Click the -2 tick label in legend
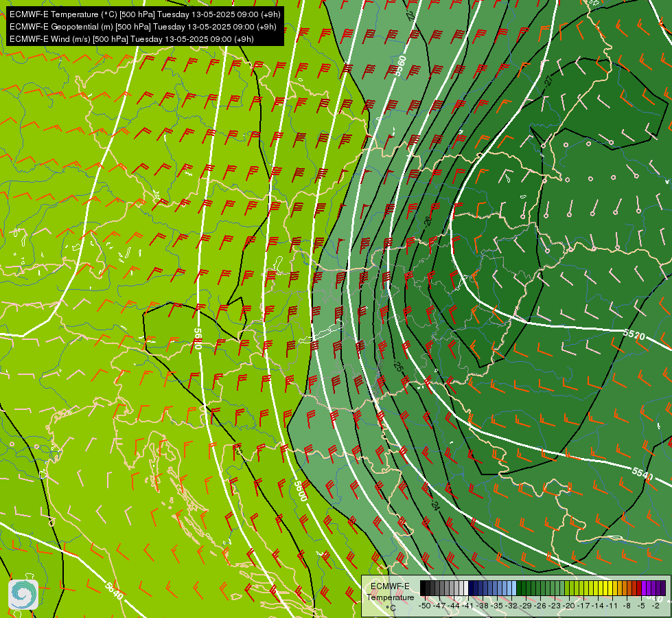The width and height of the screenshot is (672, 618). coord(656,606)
